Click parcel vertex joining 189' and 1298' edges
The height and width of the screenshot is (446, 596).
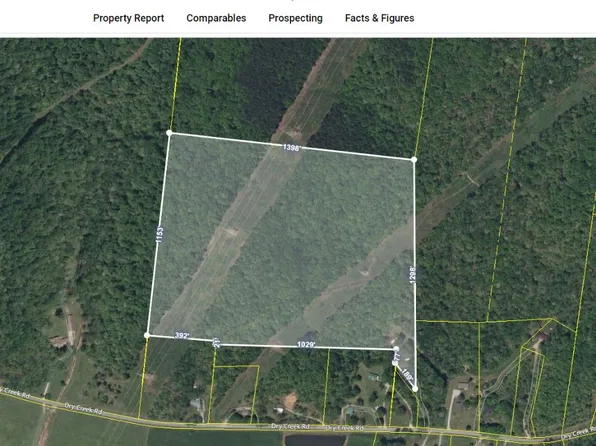tap(415, 389)
